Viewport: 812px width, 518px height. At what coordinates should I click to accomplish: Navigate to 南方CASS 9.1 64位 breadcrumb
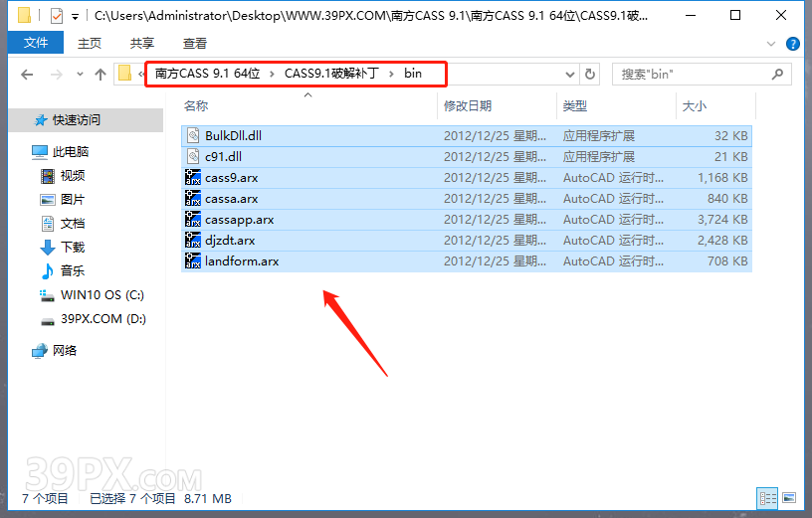(207, 74)
